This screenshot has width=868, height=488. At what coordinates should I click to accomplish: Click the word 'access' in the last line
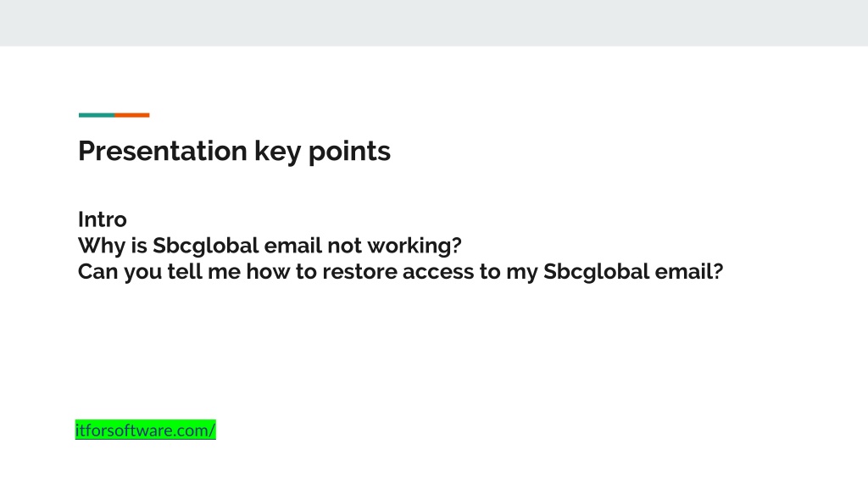click(438, 272)
